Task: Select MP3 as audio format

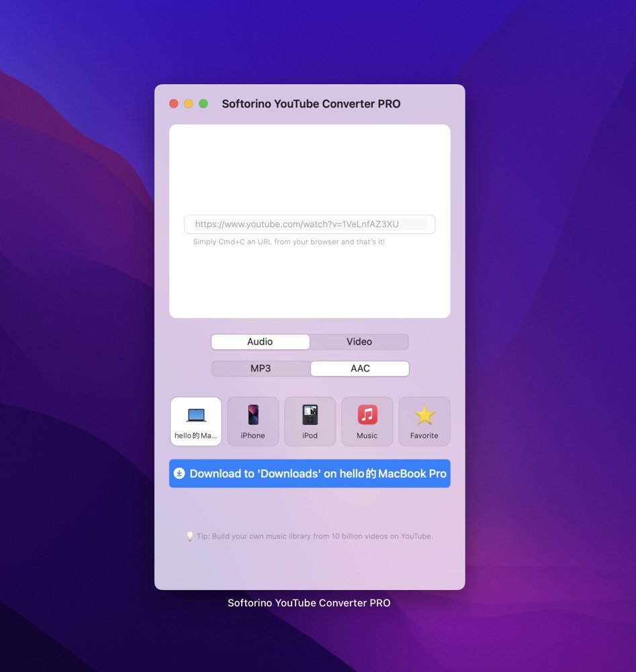Action: pos(260,368)
